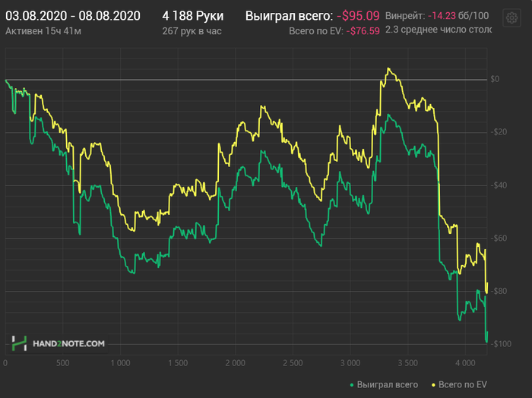
Task: Click the 'Активен 15ч 41м' activity text
Action: click(43, 31)
